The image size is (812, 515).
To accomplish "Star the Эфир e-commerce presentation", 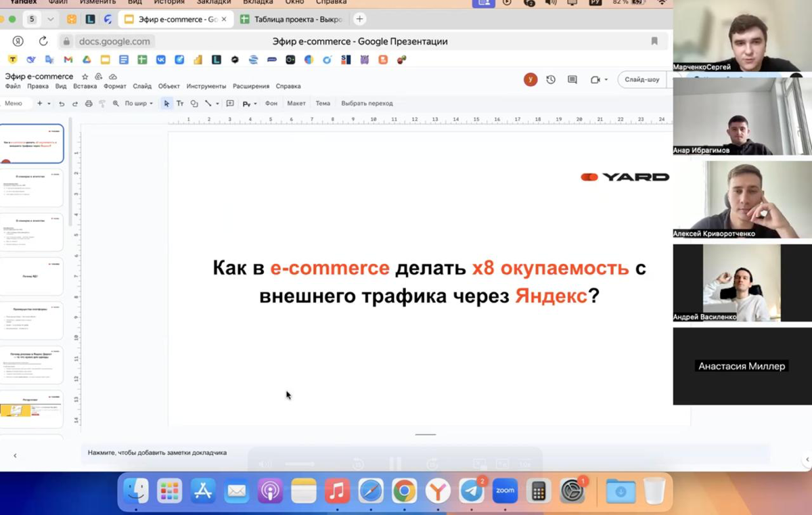I will click(85, 76).
